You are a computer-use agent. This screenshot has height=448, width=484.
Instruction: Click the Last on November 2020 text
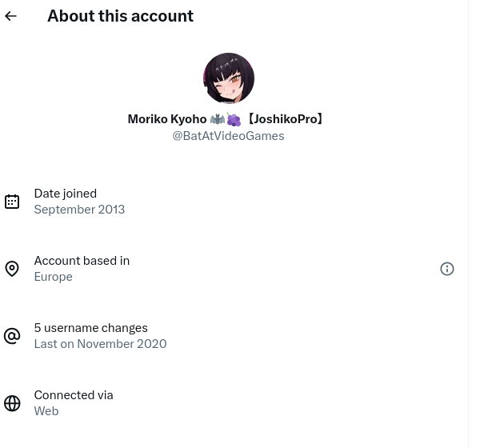click(x=100, y=344)
